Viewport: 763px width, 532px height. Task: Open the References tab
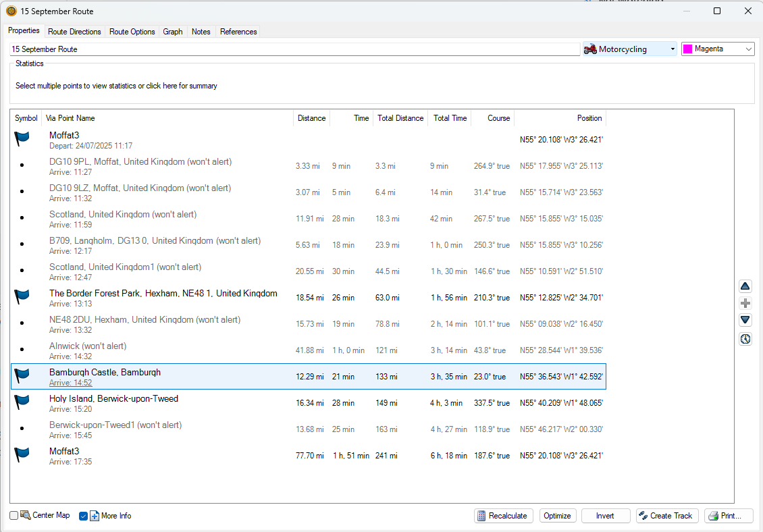238,32
